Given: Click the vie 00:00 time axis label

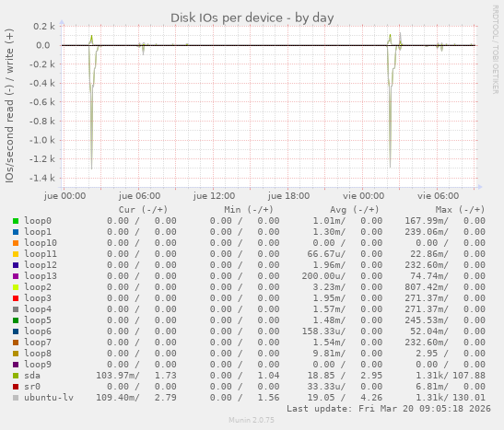Looking at the screenshot, I should tap(363, 196).
